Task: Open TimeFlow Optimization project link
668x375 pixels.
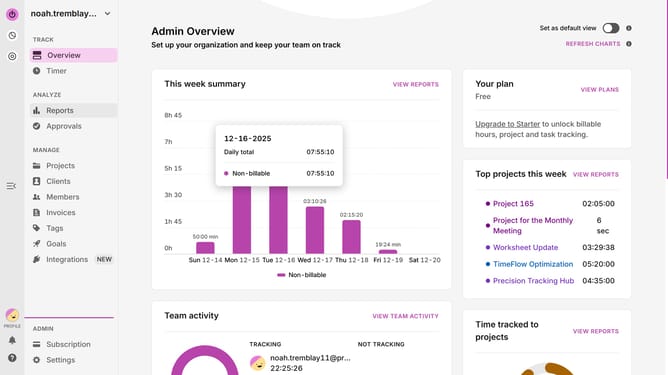Action: pos(533,264)
